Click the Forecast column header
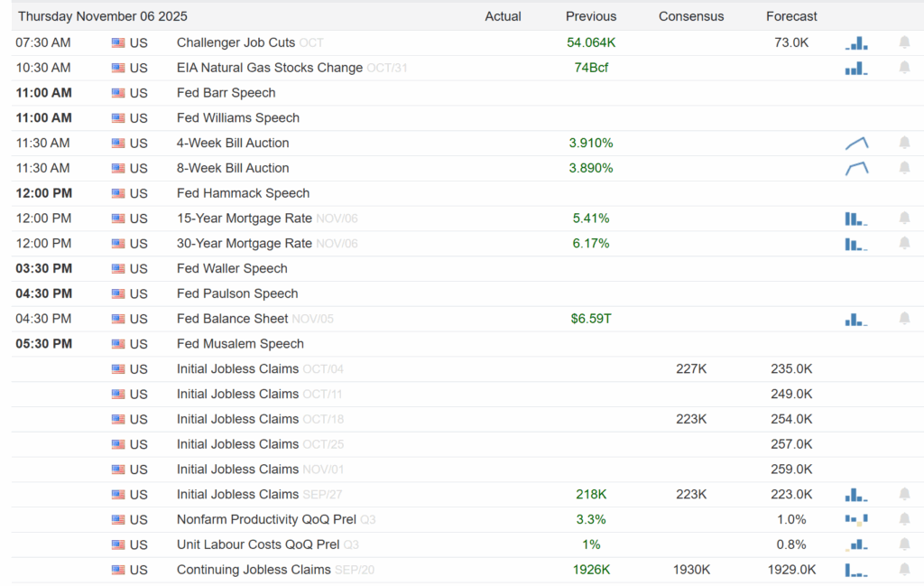Image resolution: width=924 pixels, height=586 pixels. coord(791,16)
